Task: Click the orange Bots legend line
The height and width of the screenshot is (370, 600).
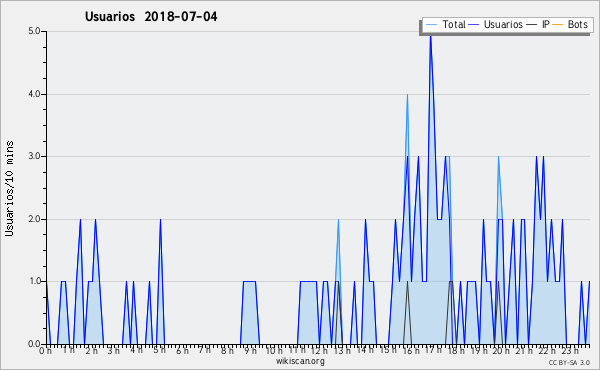Action: pos(558,25)
